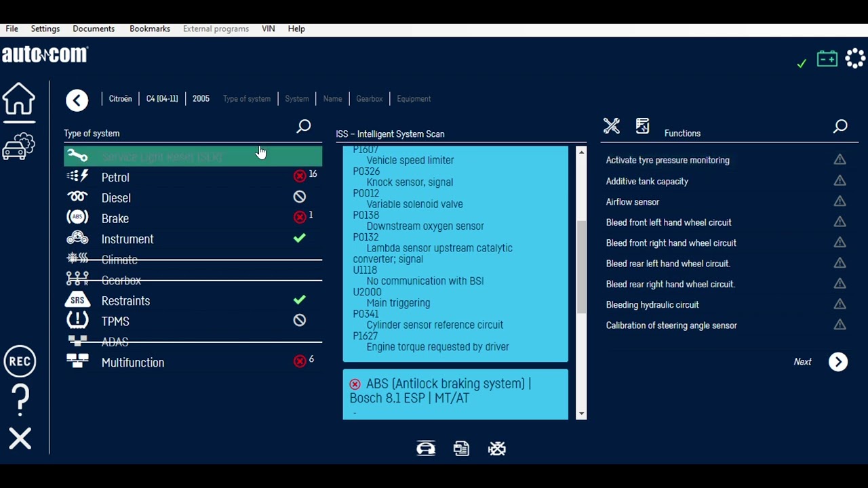
Task: Click the car scan icon below ISS panel
Action: 426,449
